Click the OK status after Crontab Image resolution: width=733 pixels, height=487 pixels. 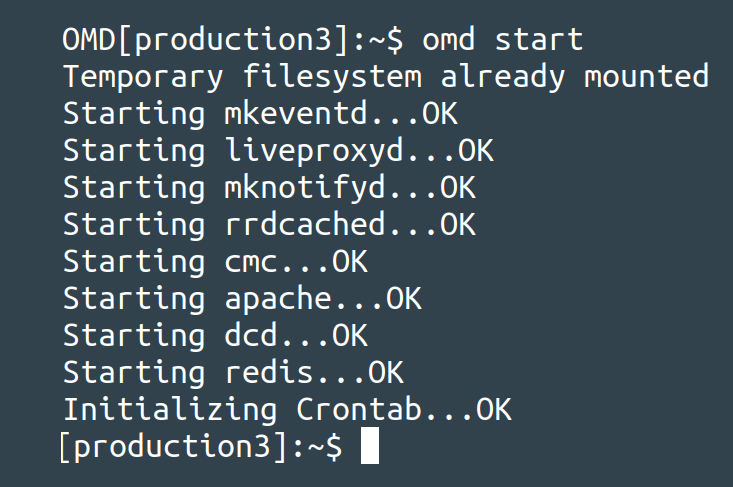pyautogui.click(x=493, y=410)
